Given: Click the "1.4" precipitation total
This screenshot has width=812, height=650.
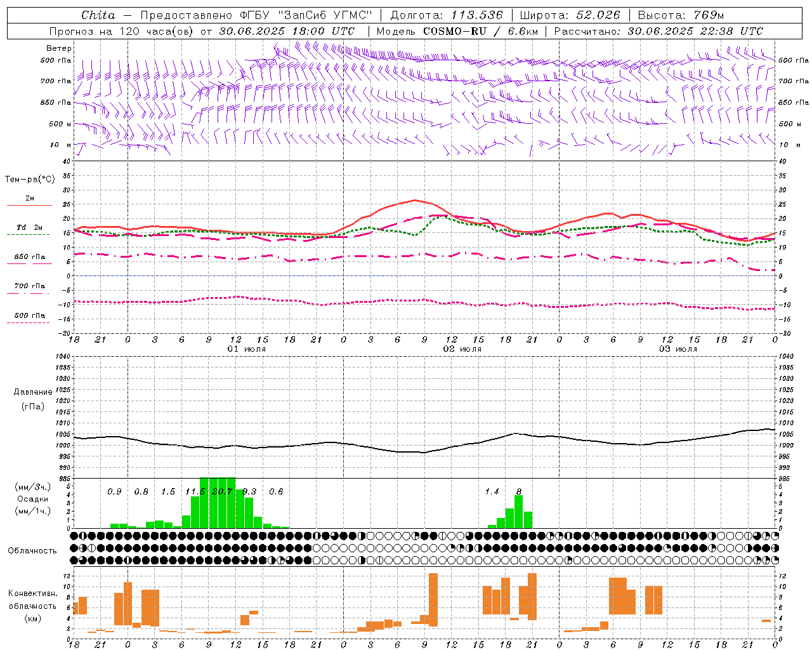Looking at the screenshot, I should 492,492.
